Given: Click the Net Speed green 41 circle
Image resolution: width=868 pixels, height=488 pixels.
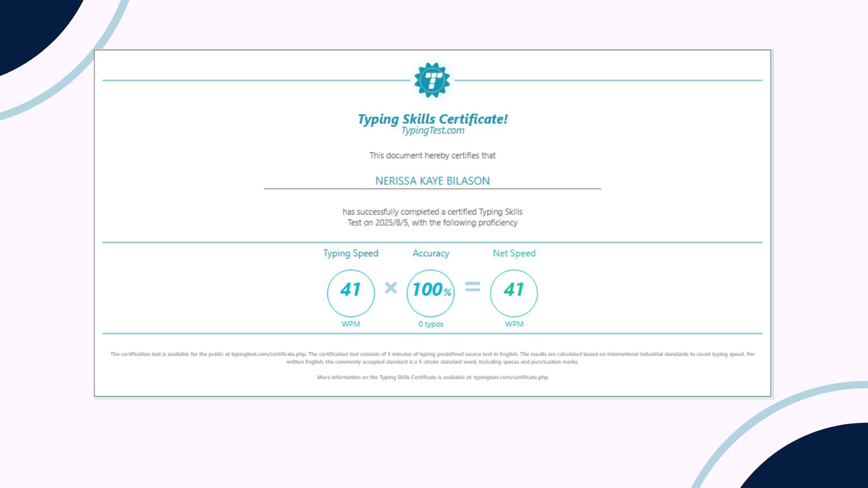Looking at the screenshot, I should pyautogui.click(x=514, y=293).
